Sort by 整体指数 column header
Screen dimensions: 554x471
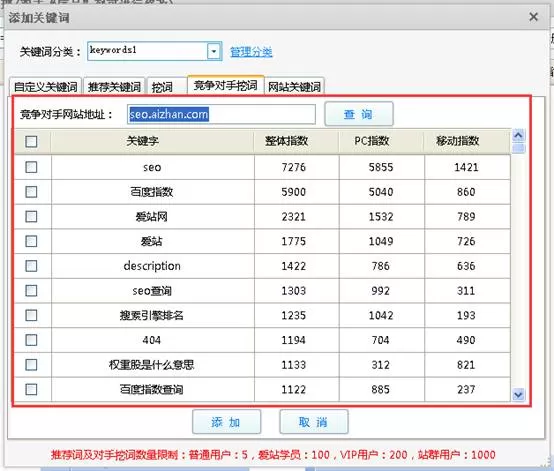[x=287, y=141]
